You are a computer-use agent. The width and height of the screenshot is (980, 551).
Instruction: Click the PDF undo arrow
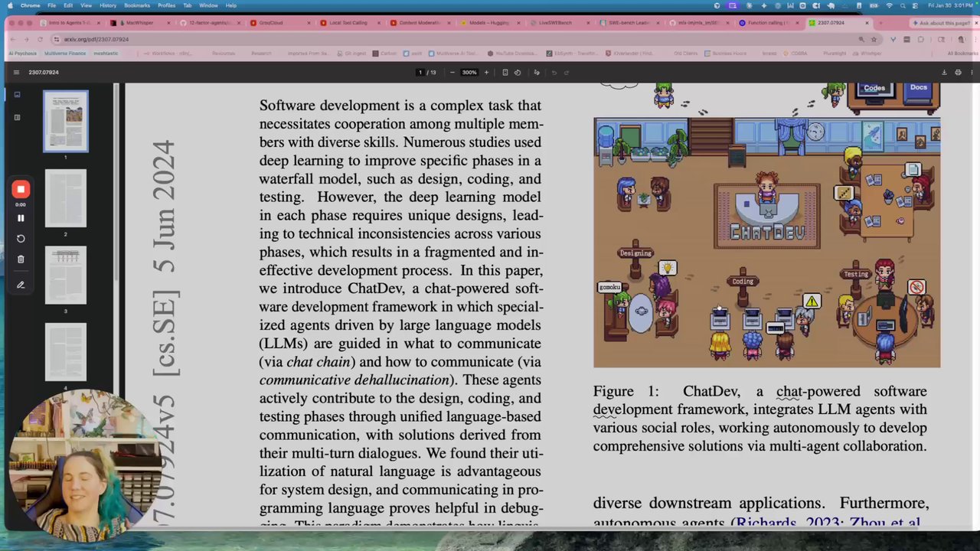tap(554, 72)
